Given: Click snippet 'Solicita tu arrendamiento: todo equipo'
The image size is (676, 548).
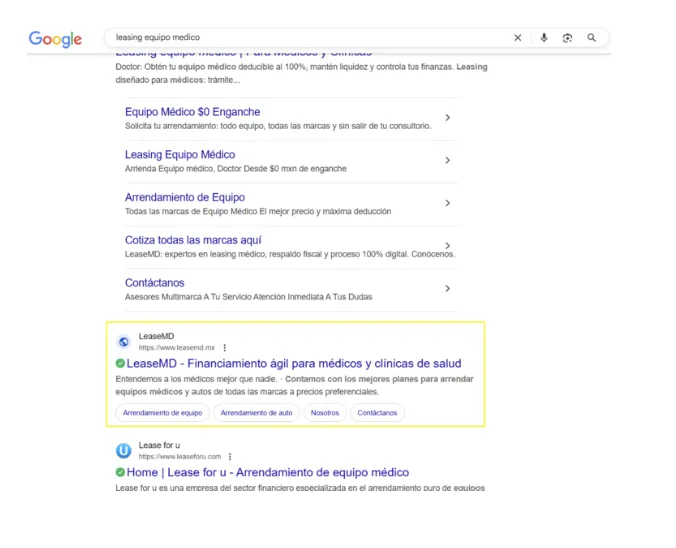Looking at the screenshot, I should pyautogui.click(x=278, y=126).
